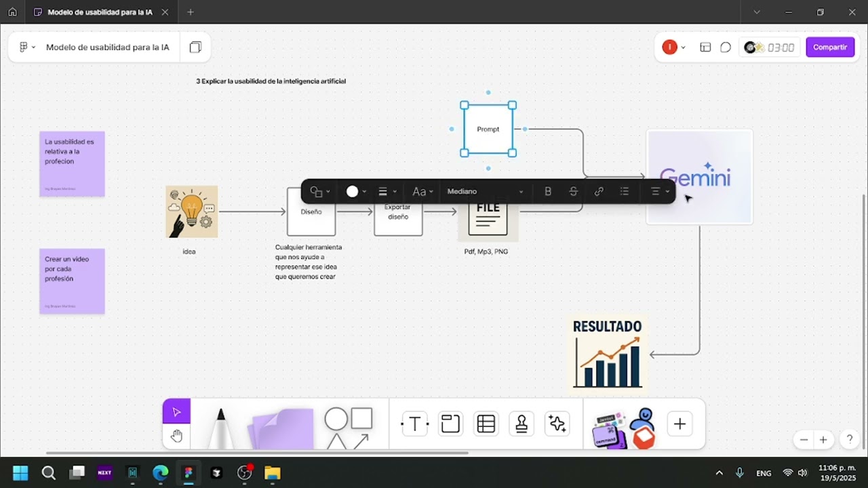Toggle strikethrough text formatting
The height and width of the screenshot is (488, 868).
point(573,192)
